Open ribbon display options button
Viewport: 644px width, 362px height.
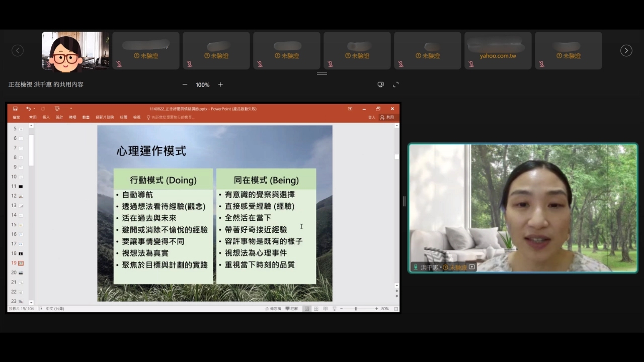pos(350,109)
